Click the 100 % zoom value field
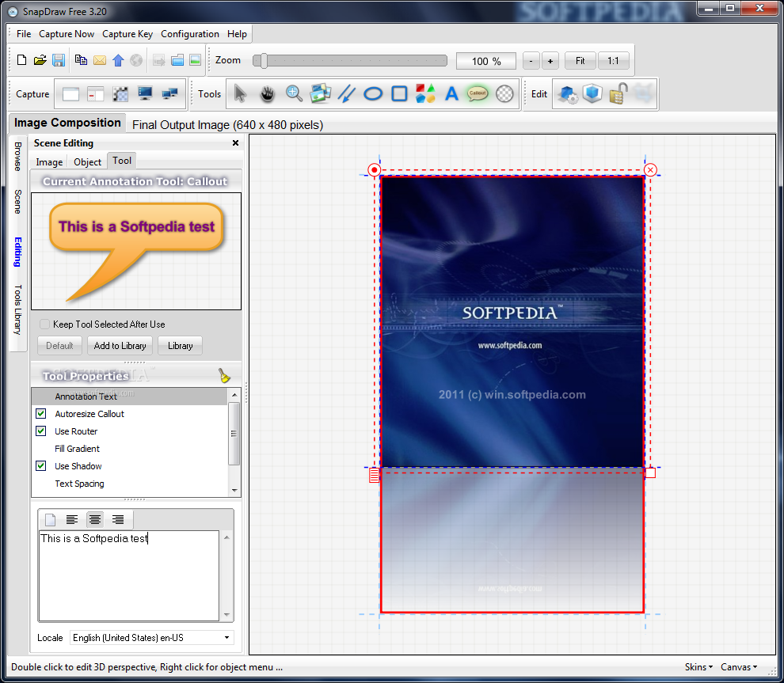784x683 pixels. tap(486, 61)
